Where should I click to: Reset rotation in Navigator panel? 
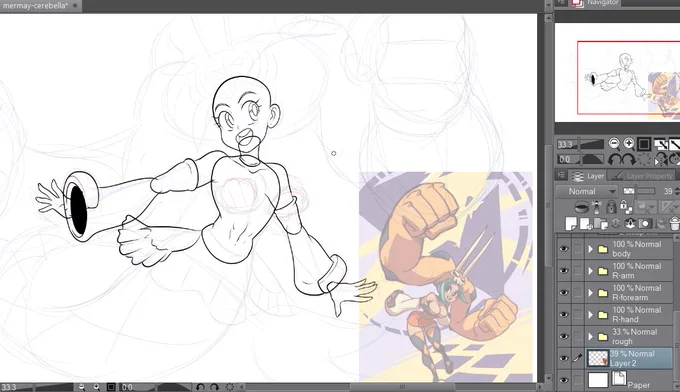tap(644, 159)
